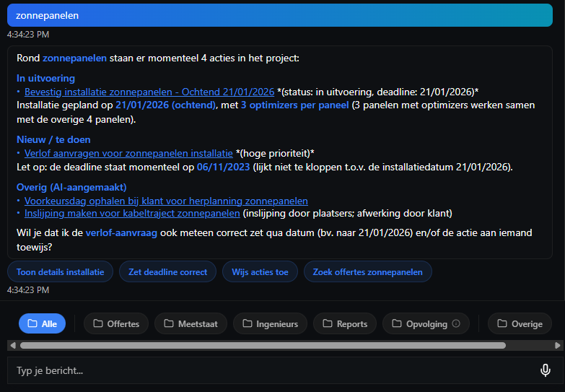Open Inslijping maken voor kabeltraject link
This screenshot has height=392, width=565.
pyautogui.click(x=132, y=213)
